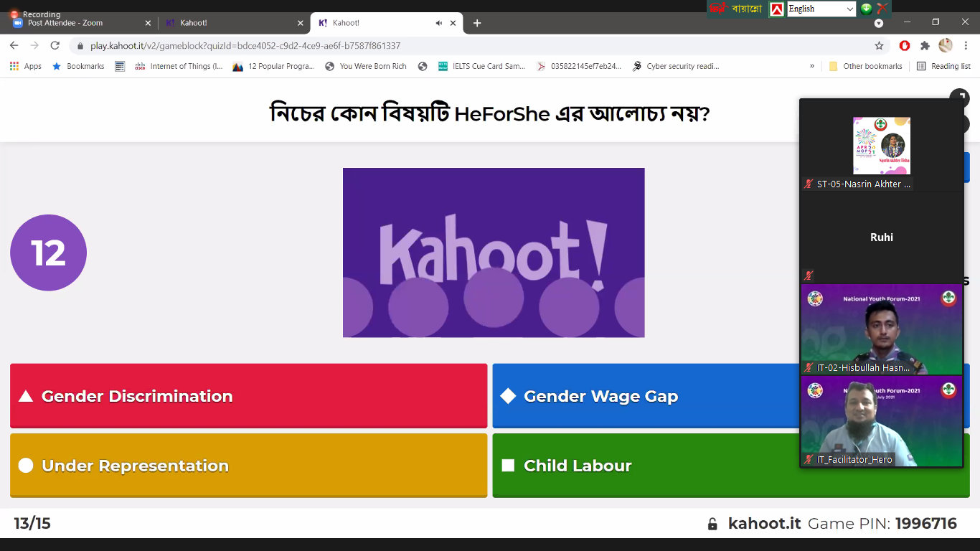
Task: Choose the Child Labour answer
Action: pyautogui.click(x=646, y=466)
